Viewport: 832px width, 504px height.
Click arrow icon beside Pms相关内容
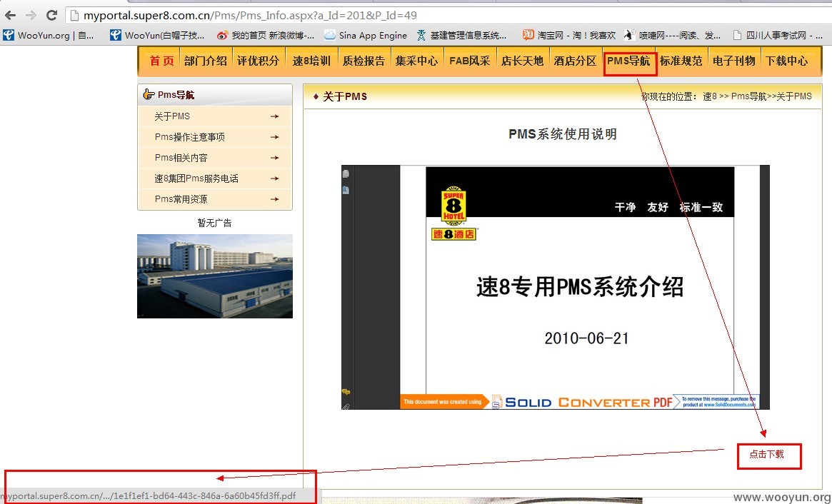click(x=274, y=158)
